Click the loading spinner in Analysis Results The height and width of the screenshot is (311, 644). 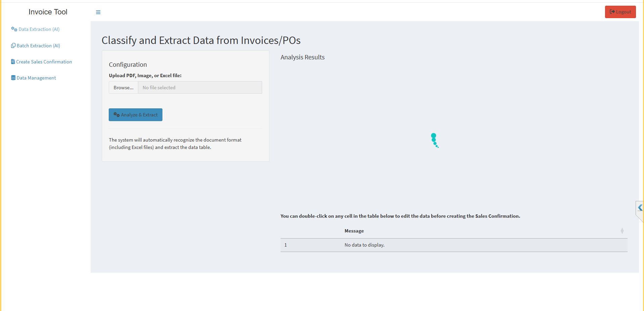tap(434, 140)
